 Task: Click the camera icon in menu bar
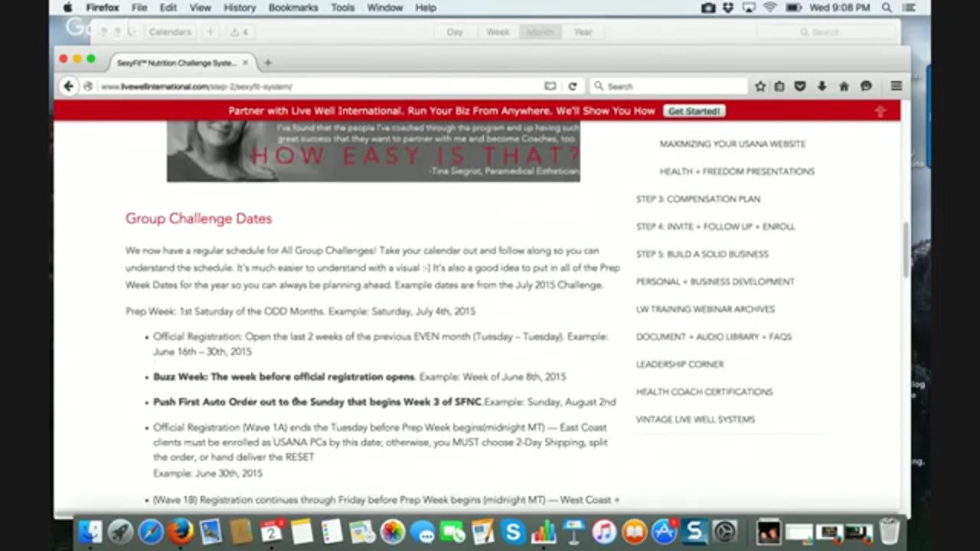pyautogui.click(x=708, y=8)
